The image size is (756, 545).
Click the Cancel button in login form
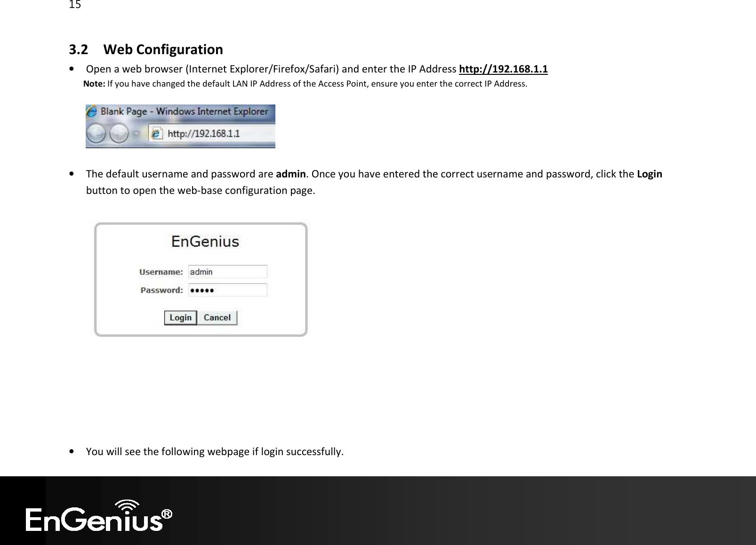pos(217,318)
